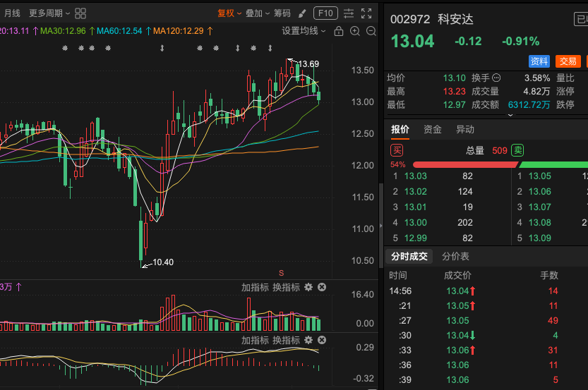Close the volume indicator panel
Screen dimensions: 588x390
click(322, 287)
